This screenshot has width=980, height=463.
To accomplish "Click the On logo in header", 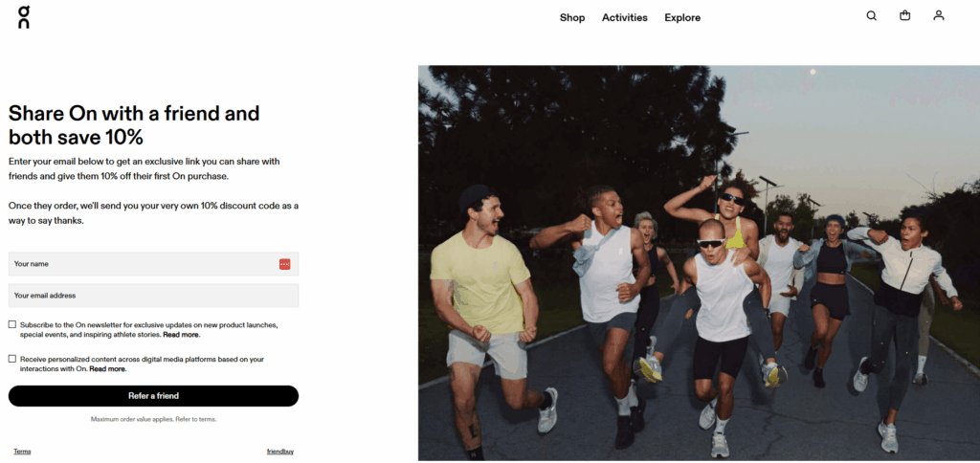I will point(24,17).
